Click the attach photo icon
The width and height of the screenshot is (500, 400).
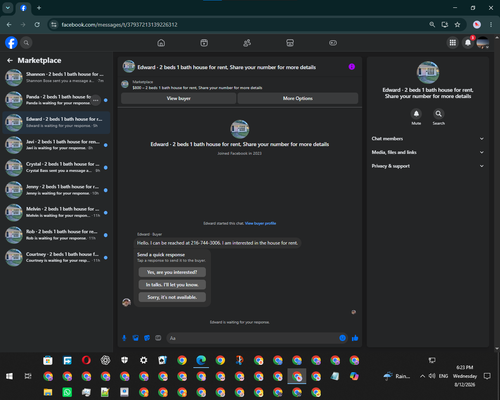(x=136, y=338)
